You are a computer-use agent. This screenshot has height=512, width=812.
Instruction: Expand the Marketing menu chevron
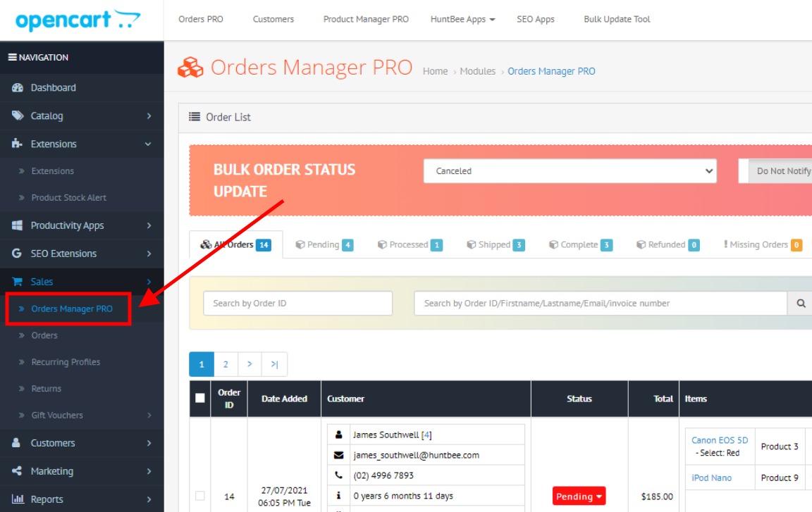(x=149, y=471)
